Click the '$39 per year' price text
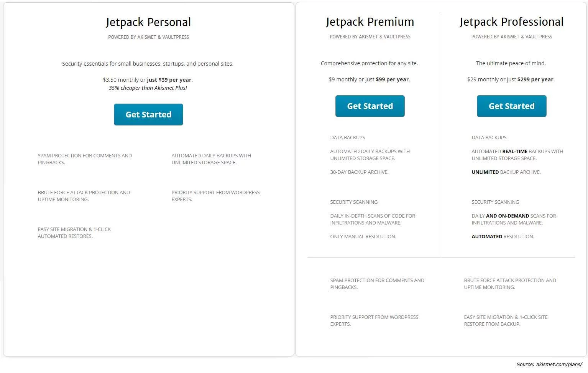This screenshot has width=588, height=373. click(175, 80)
